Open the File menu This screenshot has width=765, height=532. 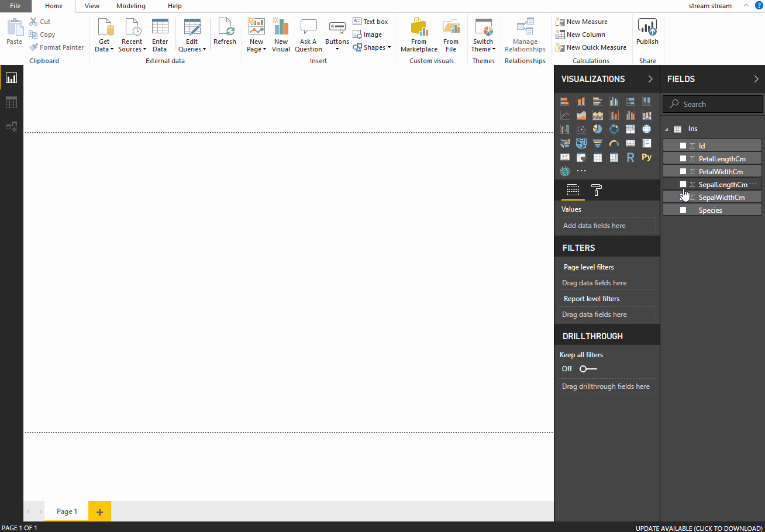16,6
